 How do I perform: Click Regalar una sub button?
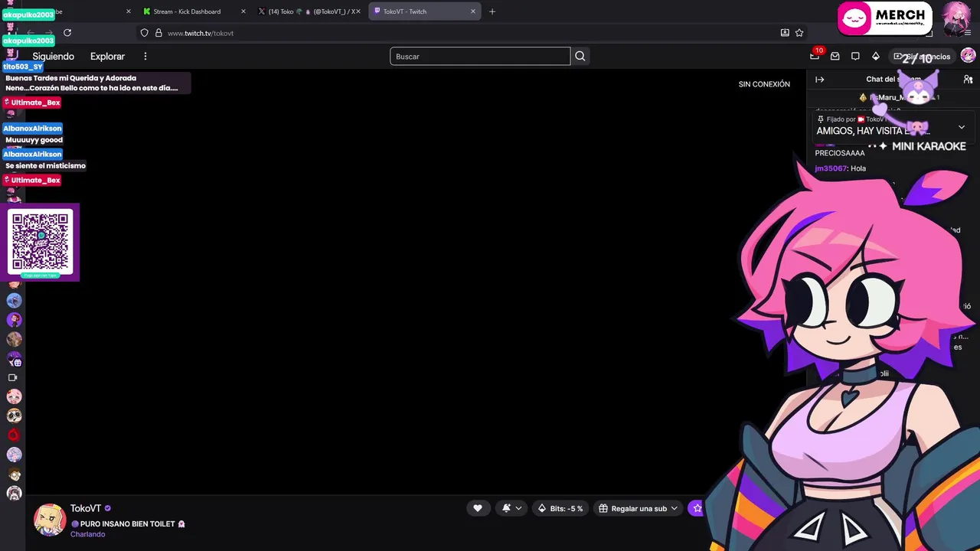(638, 508)
